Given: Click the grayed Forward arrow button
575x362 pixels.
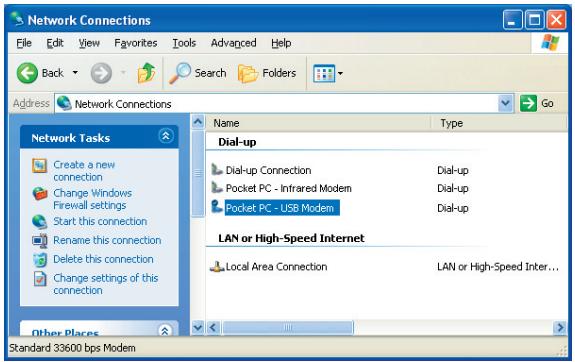Looking at the screenshot, I should click(101, 73).
